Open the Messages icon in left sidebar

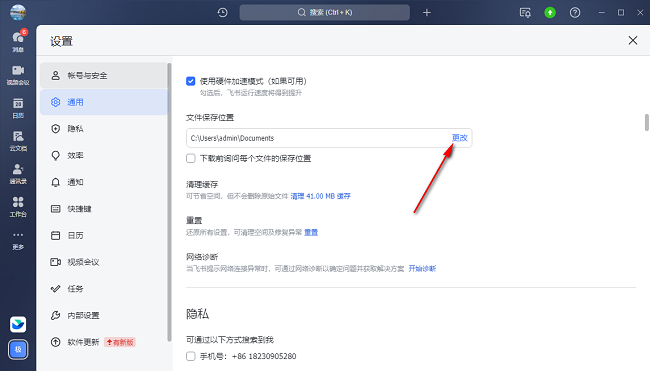tap(18, 41)
